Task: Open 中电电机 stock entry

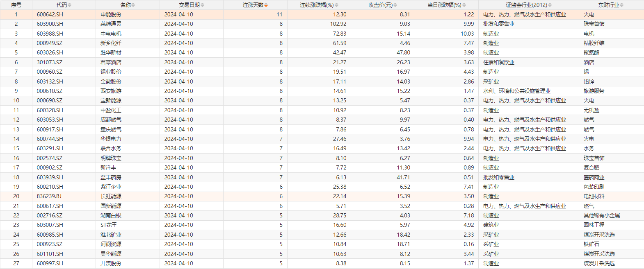Action: coord(111,34)
